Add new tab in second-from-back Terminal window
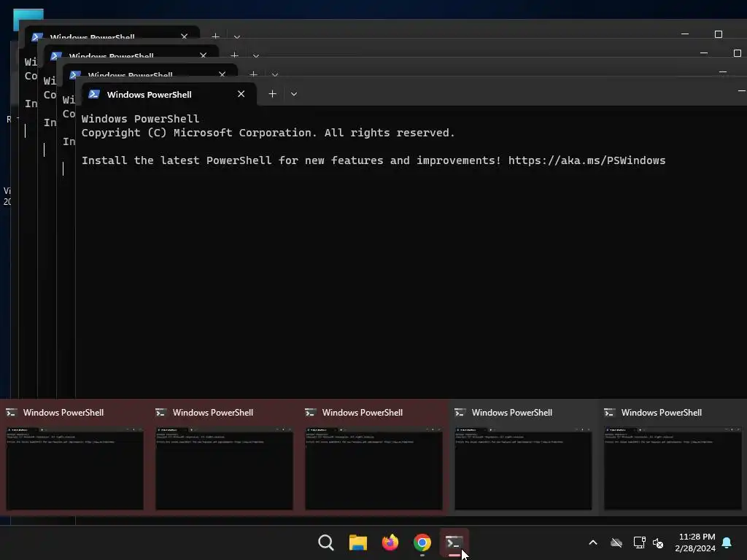Screen dimensions: 747x560 click(x=234, y=55)
